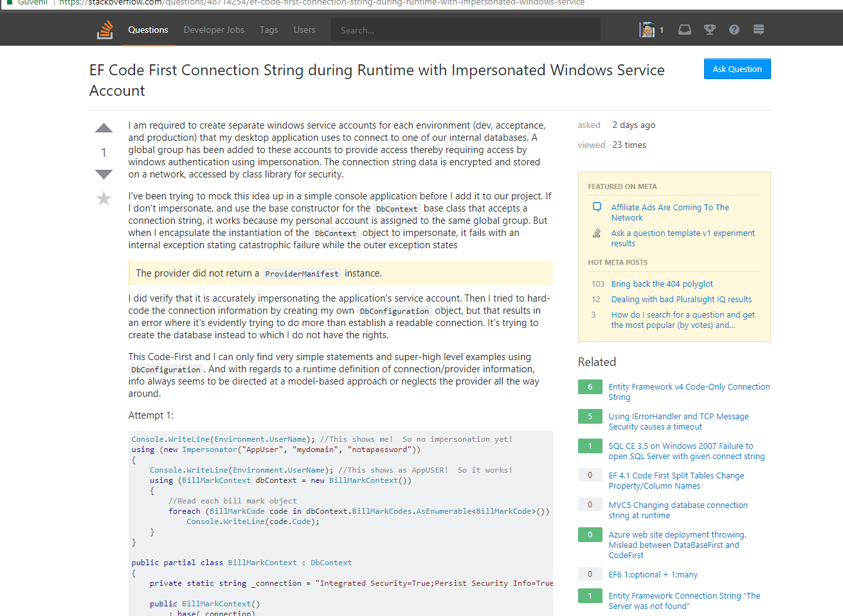Image resolution: width=843 pixels, height=616 pixels.
Task: Click the 'ProviderManifest' code text in the quote
Action: point(302,274)
